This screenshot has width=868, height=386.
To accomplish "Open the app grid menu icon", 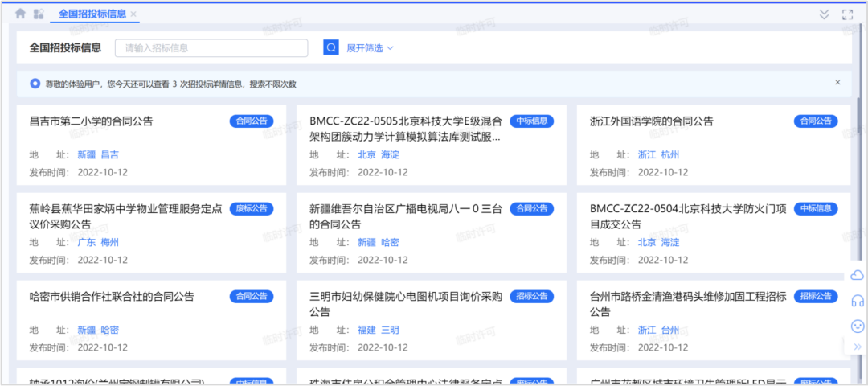I will (x=39, y=14).
